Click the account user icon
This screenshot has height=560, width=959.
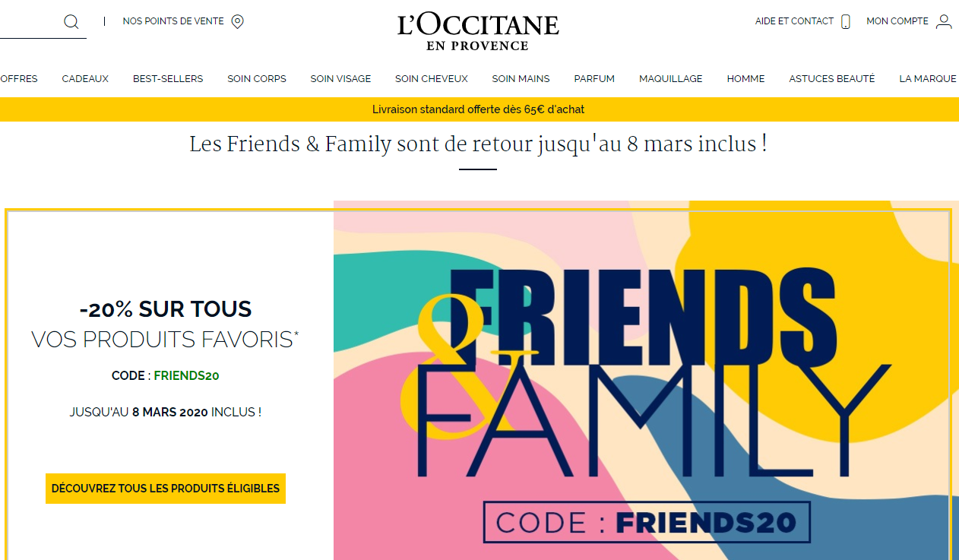(944, 21)
